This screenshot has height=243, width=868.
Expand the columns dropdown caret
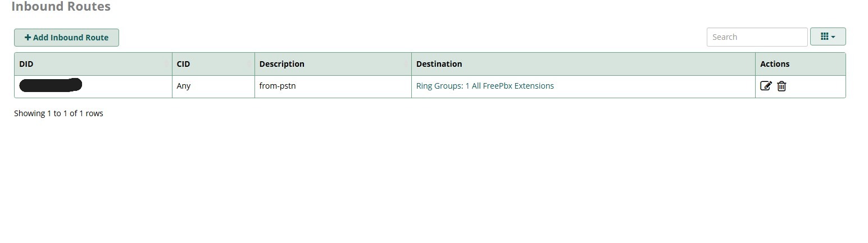point(833,37)
